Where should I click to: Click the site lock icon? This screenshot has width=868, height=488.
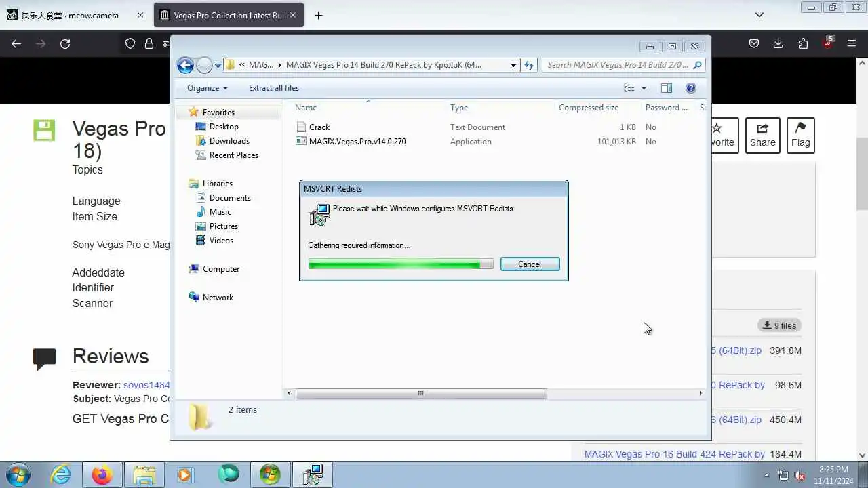pos(149,43)
